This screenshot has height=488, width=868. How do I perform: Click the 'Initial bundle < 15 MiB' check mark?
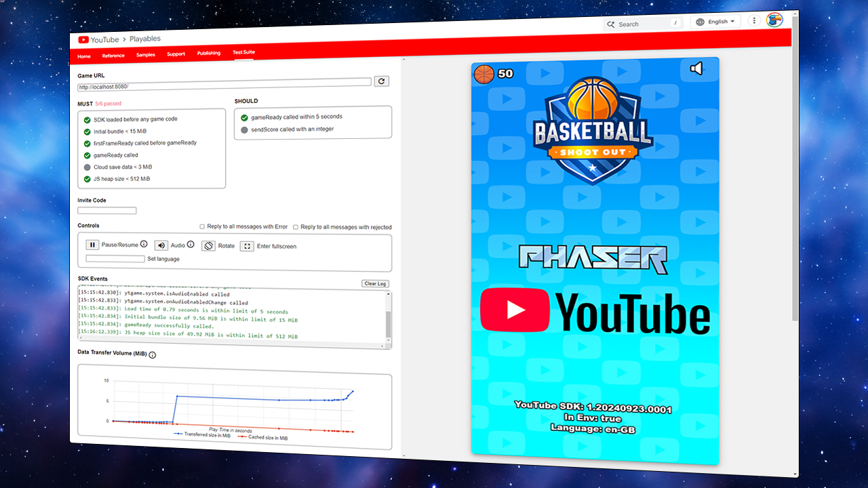(x=87, y=131)
